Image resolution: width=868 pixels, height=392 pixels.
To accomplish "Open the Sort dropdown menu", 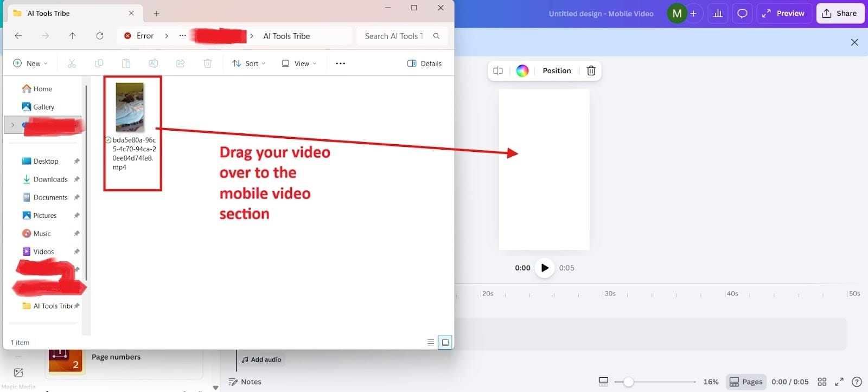I will [248, 63].
